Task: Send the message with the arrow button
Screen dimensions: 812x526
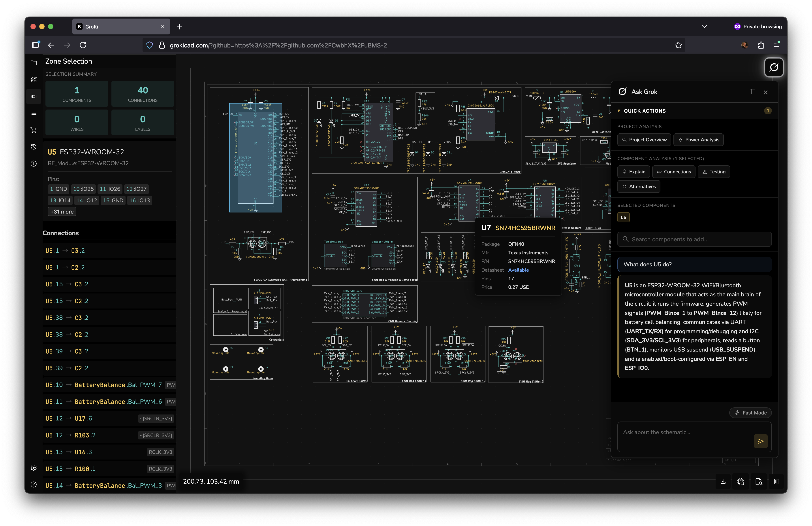Action: point(761,441)
